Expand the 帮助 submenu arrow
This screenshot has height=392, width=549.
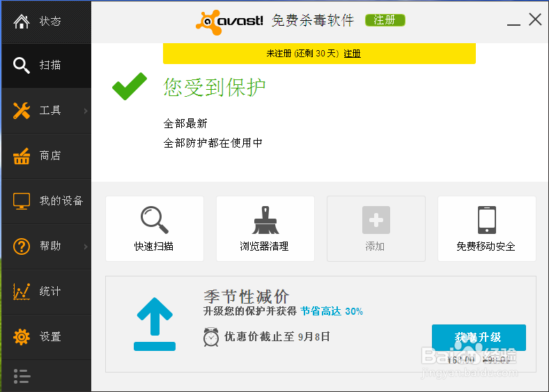coord(86,246)
